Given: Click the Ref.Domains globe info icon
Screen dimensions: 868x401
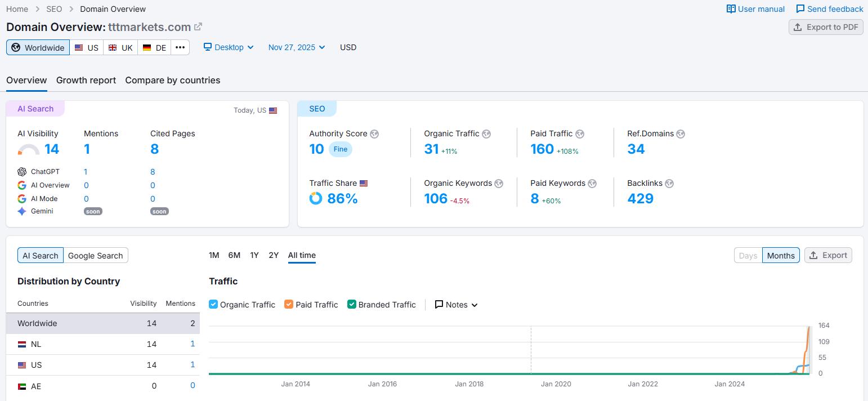Looking at the screenshot, I should click(x=681, y=134).
